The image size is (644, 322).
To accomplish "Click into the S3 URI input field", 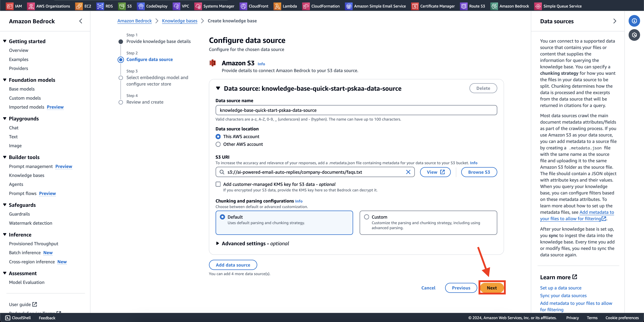I will 315,172.
